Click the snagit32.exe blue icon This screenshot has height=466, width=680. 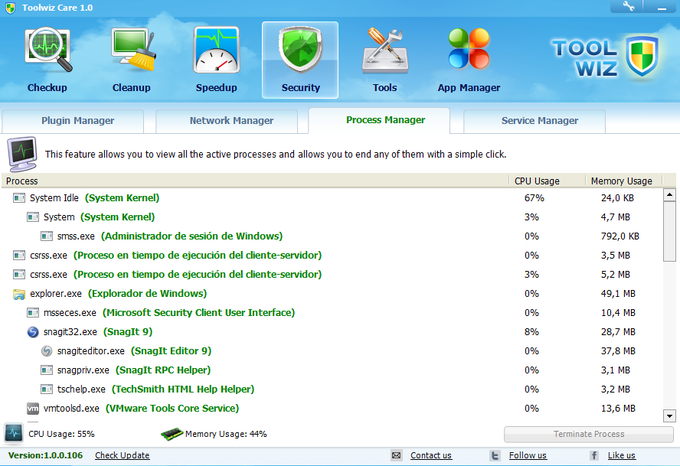(33, 332)
